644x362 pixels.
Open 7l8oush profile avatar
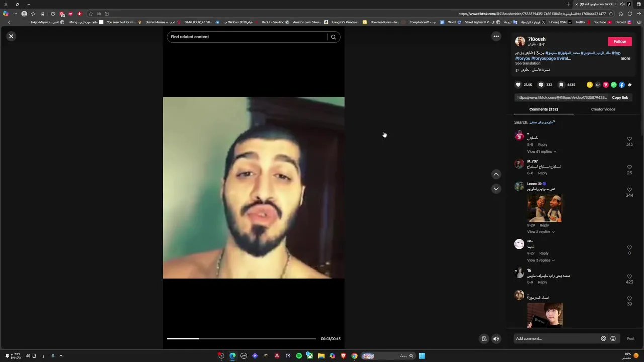[520, 41]
